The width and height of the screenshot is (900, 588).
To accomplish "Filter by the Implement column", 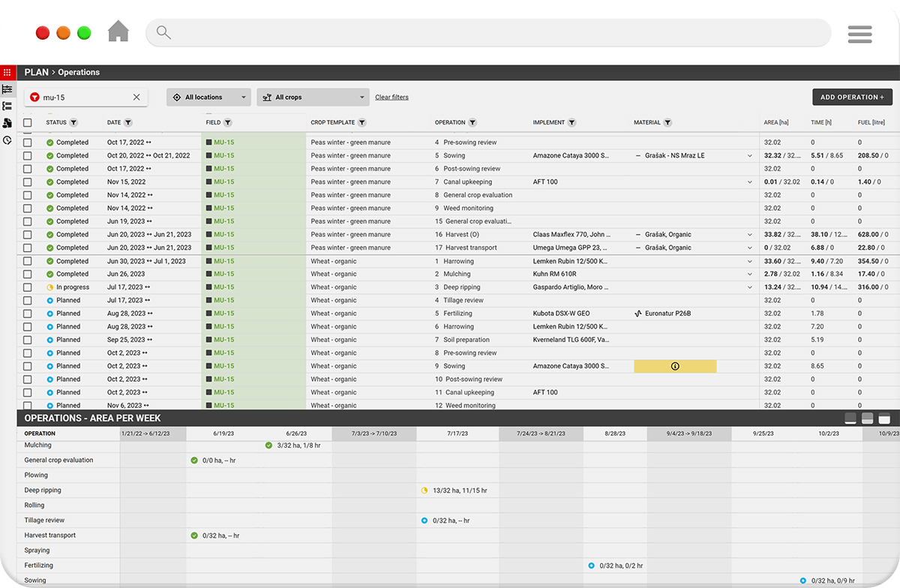I will 572,122.
